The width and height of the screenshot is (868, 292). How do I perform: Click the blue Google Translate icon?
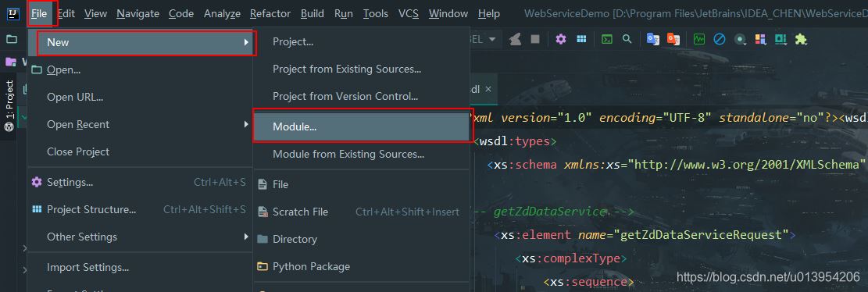(x=653, y=39)
